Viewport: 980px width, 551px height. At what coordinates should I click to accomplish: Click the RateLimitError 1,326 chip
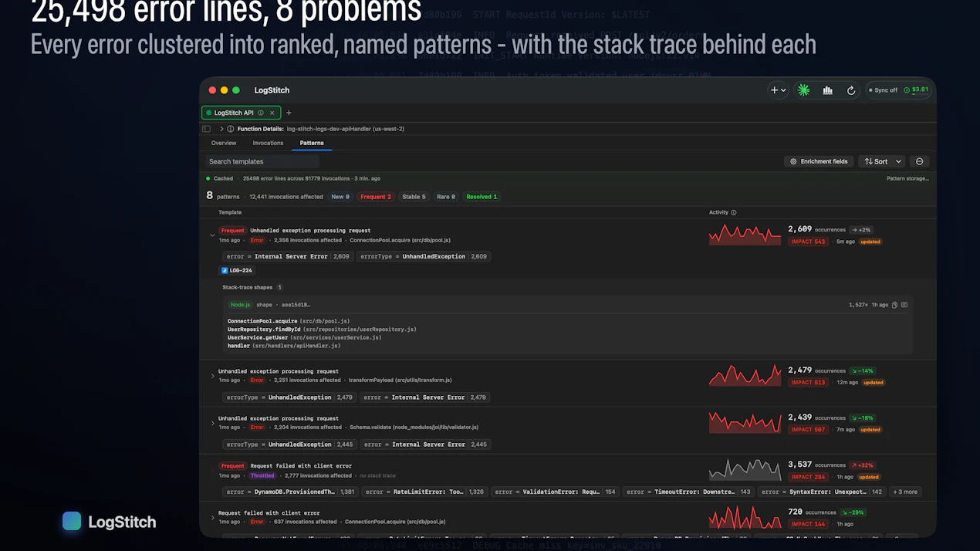tap(424, 492)
